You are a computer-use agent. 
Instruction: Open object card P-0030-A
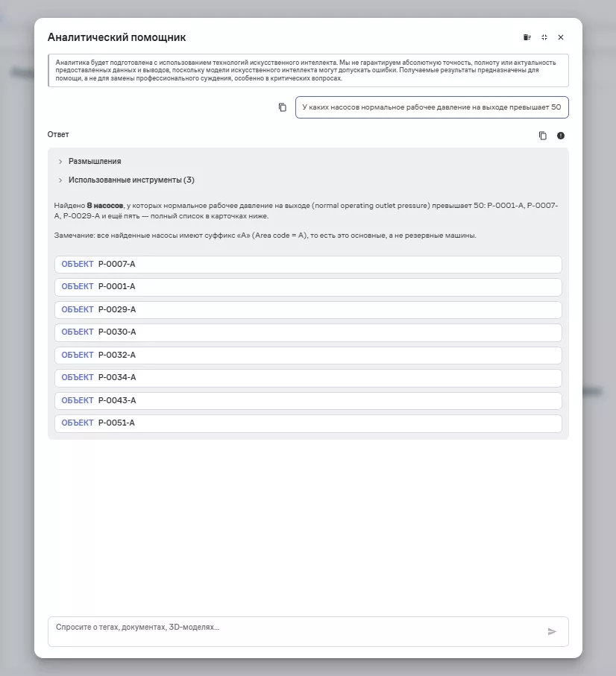(x=308, y=332)
